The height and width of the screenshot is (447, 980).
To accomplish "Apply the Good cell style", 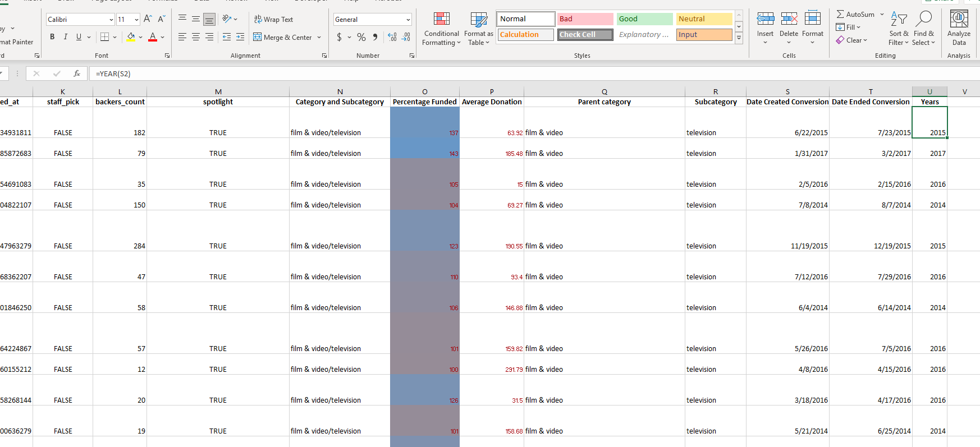I will pyautogui.click(x=644, y=19).
